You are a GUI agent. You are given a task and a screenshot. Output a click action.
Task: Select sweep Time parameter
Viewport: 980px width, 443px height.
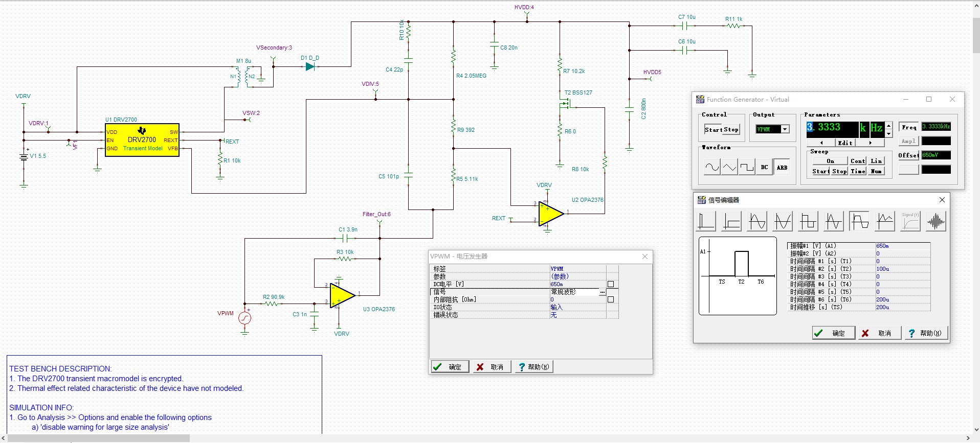click(858, 171)
